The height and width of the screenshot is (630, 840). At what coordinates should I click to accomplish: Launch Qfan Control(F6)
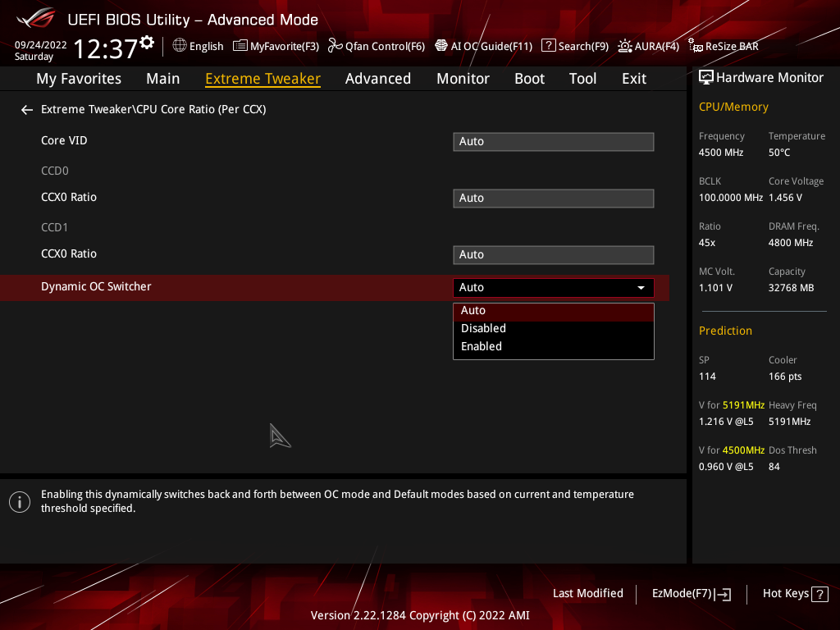pyautogui.click(x=377, y=46)
